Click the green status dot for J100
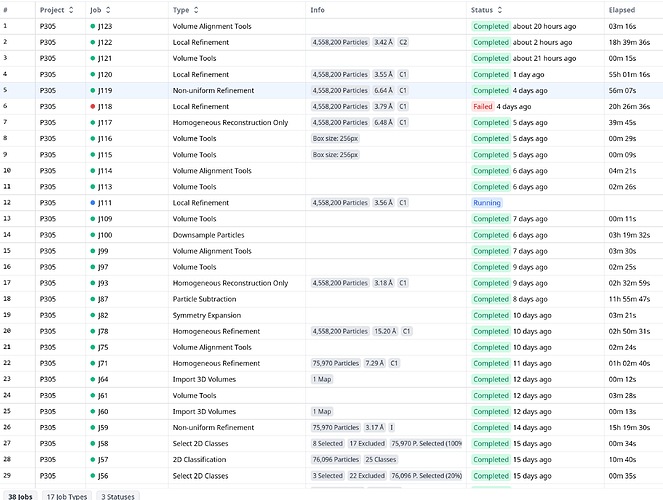This screenshot has height=500, width=663. [93, 235]
